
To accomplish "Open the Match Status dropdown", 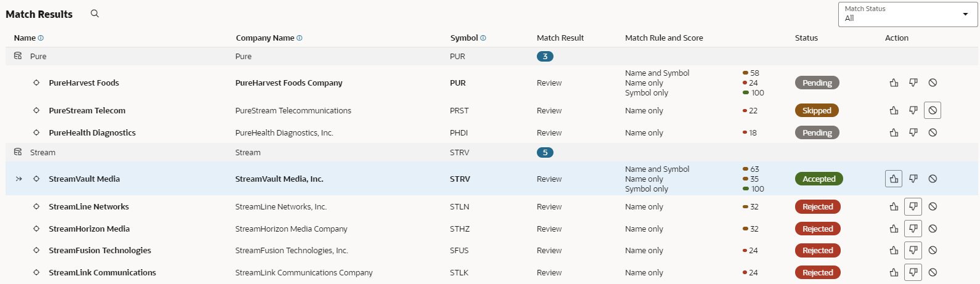I will [907, 14].
